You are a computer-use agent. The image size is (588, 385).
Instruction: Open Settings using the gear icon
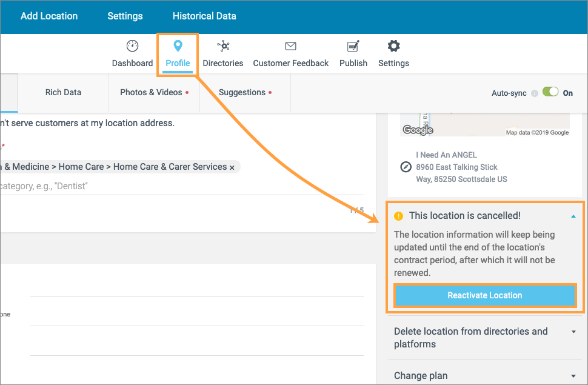coord(393,46)
